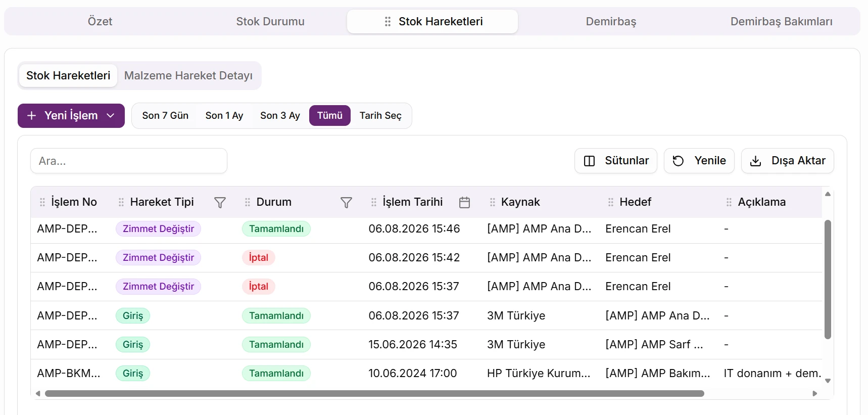This screenshot has height=415, width=868.
Task: Open the Yeni İşlem dropdown chevron
Action: (x=111, y=116)
